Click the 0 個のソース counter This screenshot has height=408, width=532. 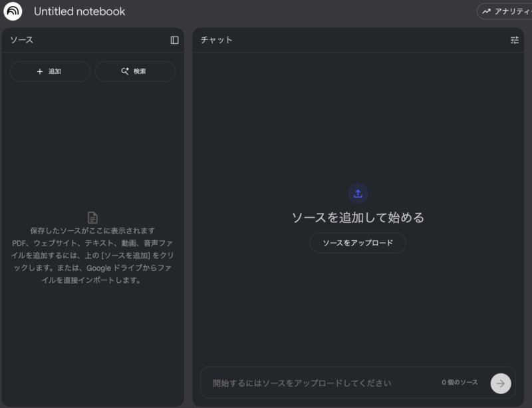(x=460, y=383)
